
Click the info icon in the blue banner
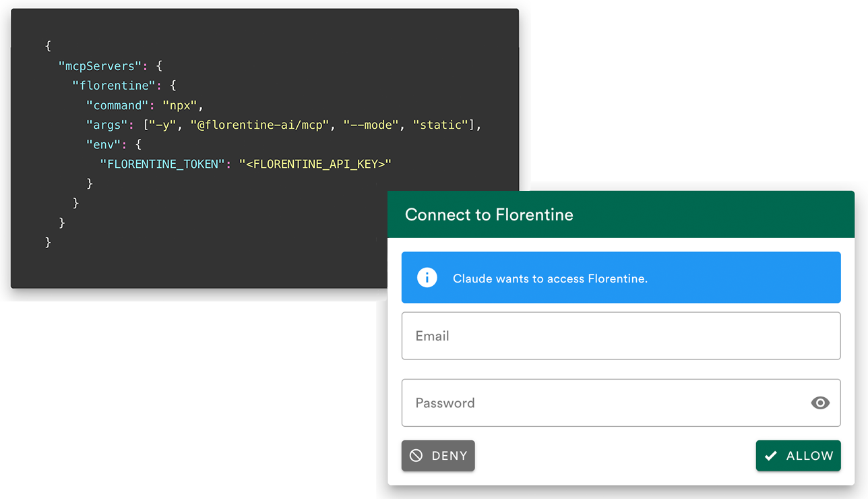pos(427,277)
